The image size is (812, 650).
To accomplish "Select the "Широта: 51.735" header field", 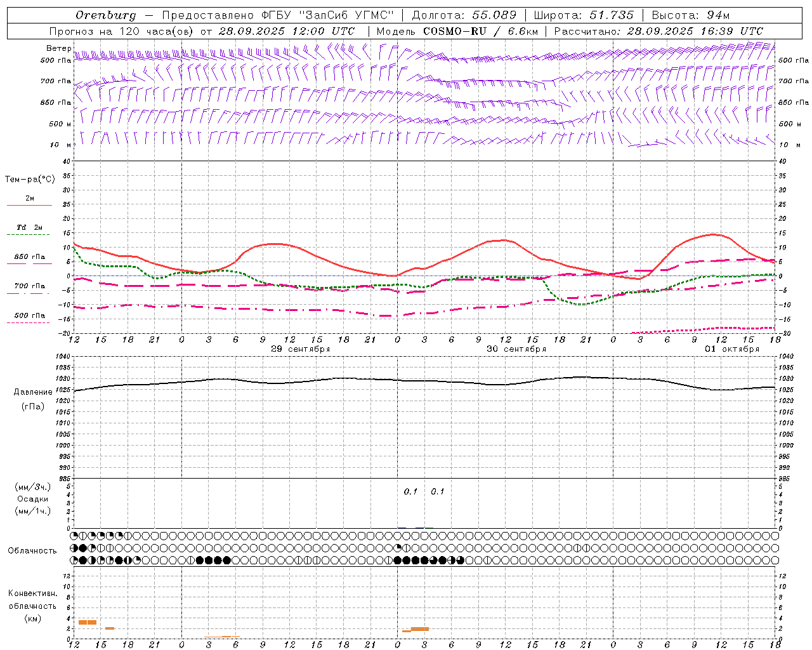I will tap(583, 15).
